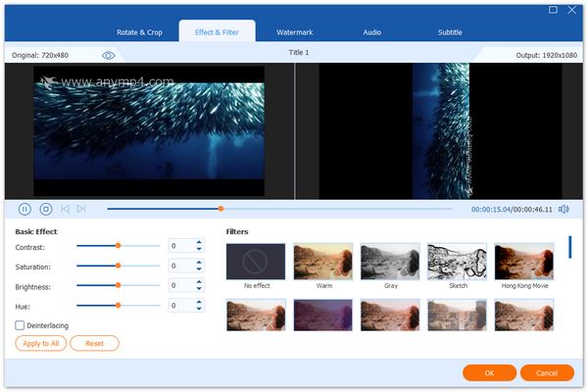Mute the preview volume speaker icon
This screenshot has height=392, width=588.
[563, 209]
